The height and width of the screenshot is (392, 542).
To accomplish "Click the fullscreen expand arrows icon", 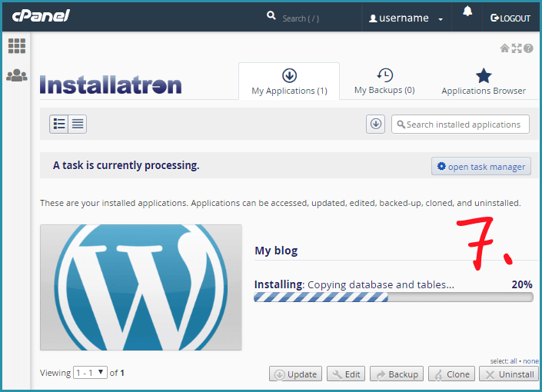I will pos(517,48).
